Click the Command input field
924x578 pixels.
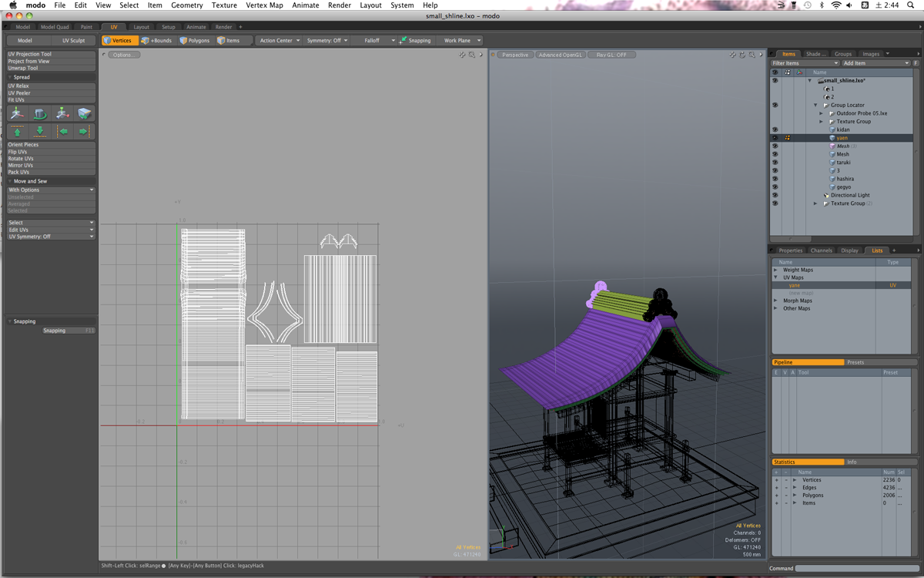click(x=856, y=569)
